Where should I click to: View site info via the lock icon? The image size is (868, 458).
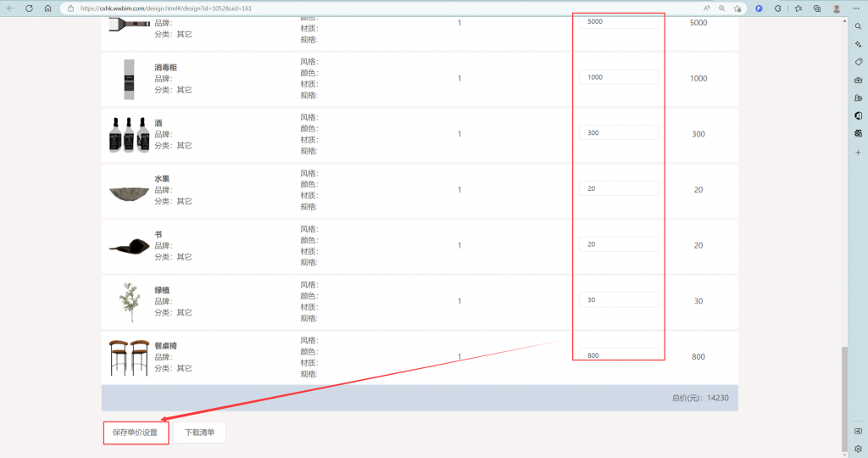point(71,8)
